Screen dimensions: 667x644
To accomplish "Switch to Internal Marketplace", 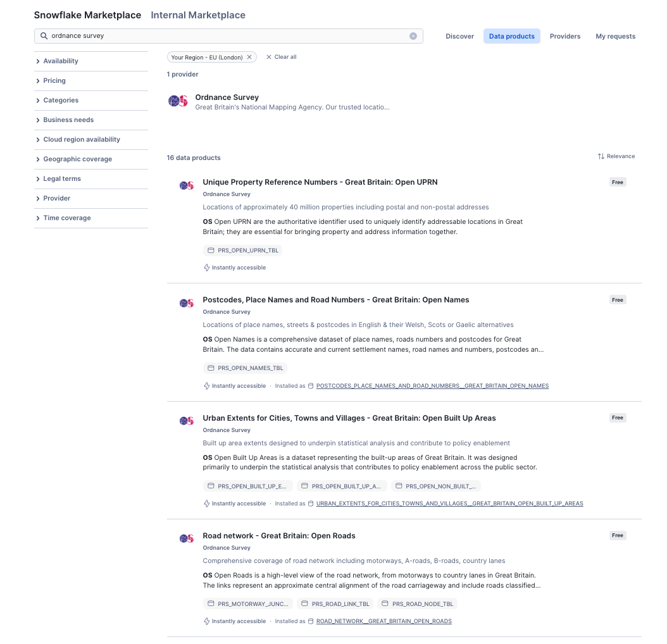I will 198,15.
